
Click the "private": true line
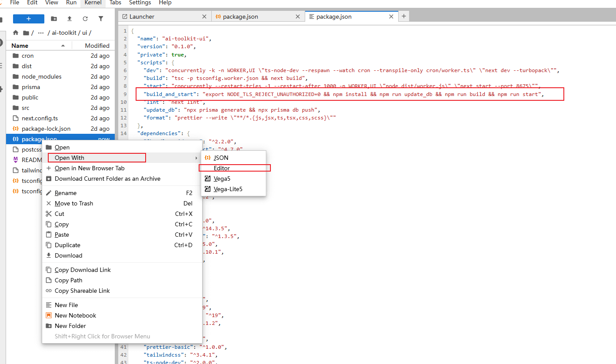click(162, 54)
